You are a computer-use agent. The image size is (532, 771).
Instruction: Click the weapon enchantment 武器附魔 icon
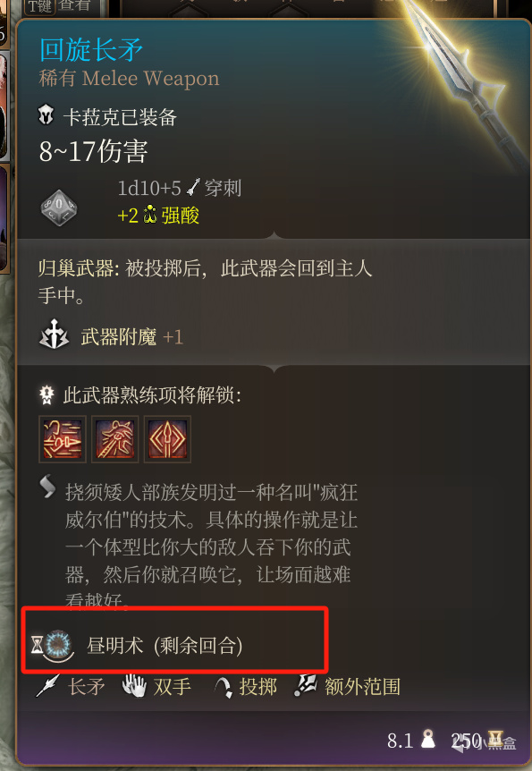pyautogui.click(x=54, y=335)
